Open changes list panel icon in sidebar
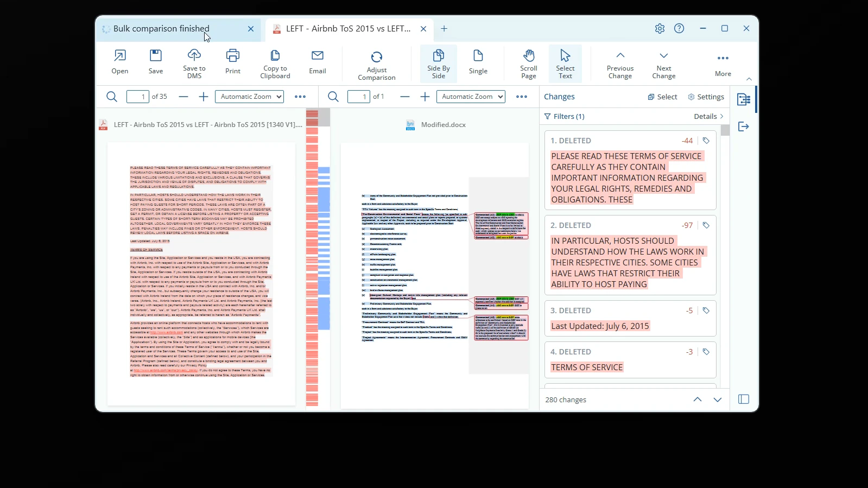 [744, 99]
